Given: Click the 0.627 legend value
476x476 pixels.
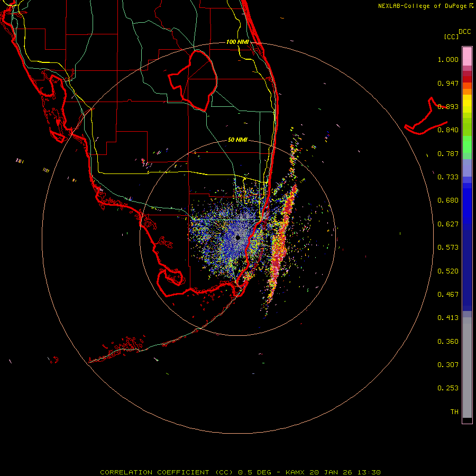Looking at the screenshot, I should pyautogui.click(x=448, y=224).
